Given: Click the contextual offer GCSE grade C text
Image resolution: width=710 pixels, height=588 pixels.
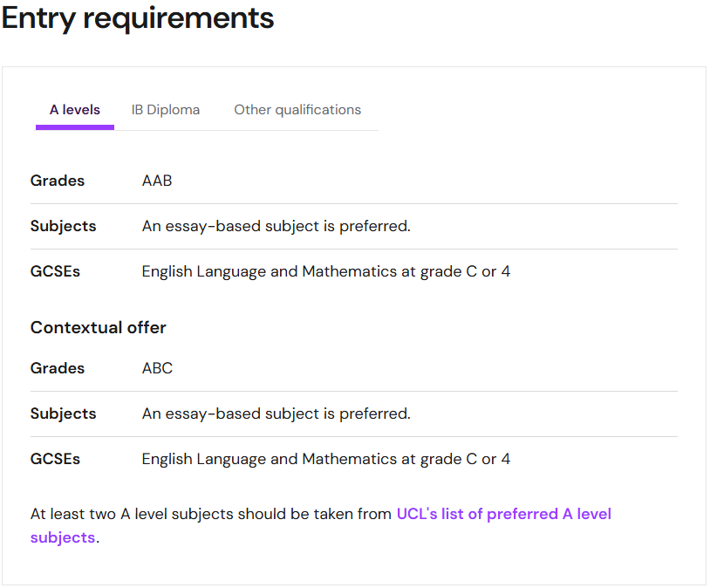Looking at the screenshot, I should tap(326, 459).
